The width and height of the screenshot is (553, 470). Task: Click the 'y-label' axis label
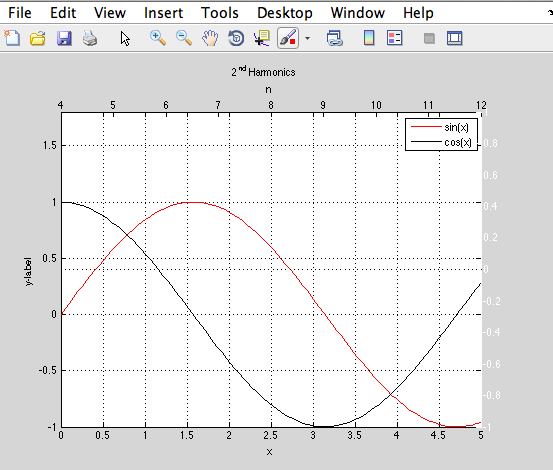(x=28, y=271)
